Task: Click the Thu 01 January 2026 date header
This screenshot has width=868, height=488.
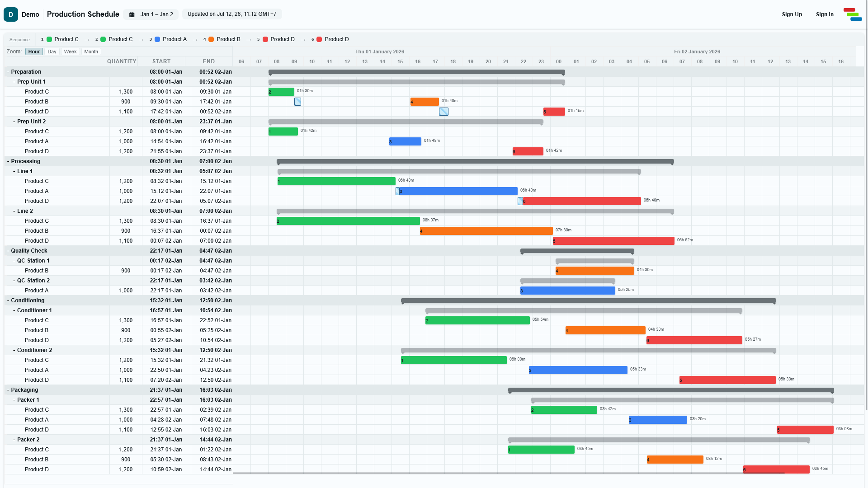Action: click(379, 52)
